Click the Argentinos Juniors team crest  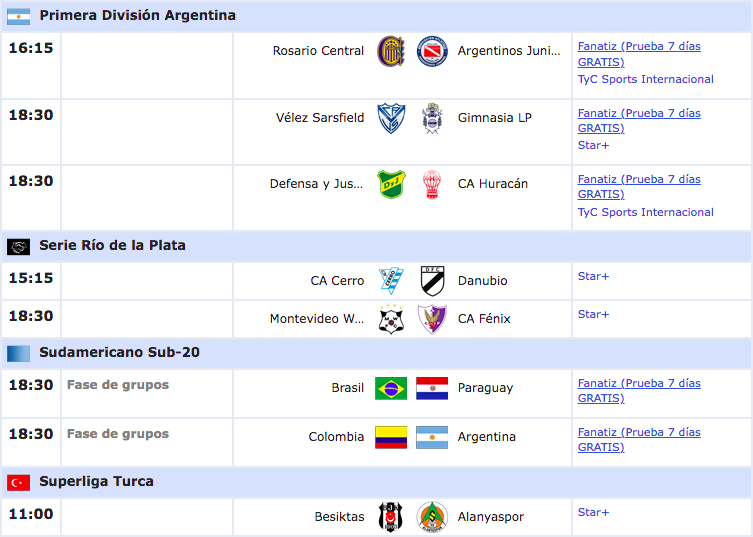[x=432, y=51]
